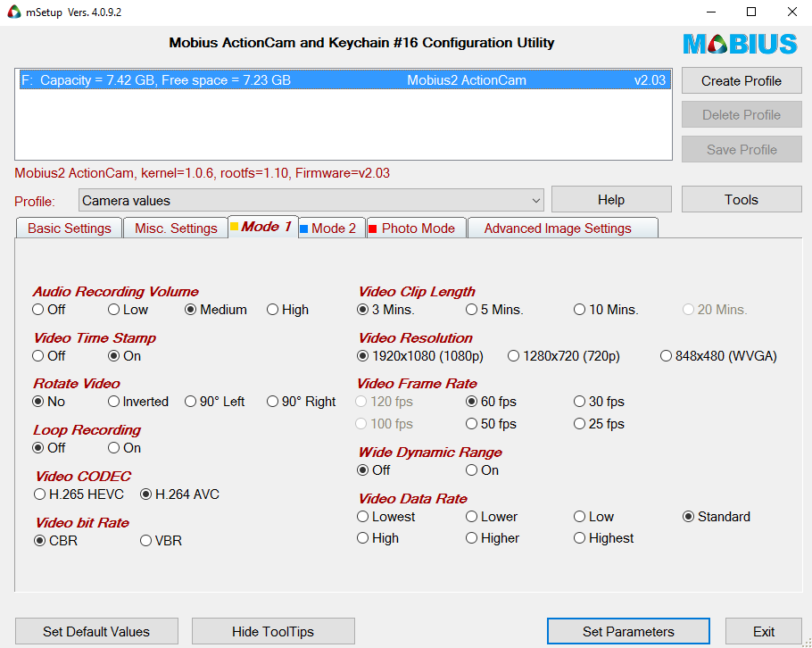Viewport: 812px width, 648px height.
Task: Switch to the Basic Settings tab
Action: pos(70,228)
